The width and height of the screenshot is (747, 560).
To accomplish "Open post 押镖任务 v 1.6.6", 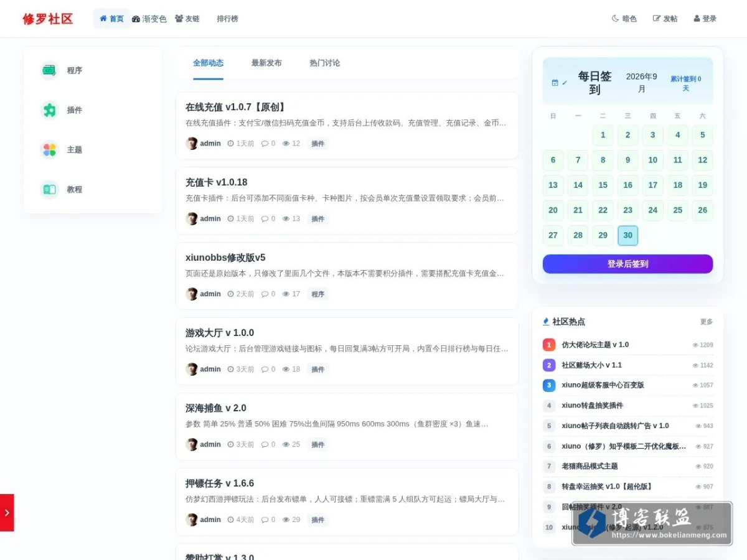I will point(220,483).
